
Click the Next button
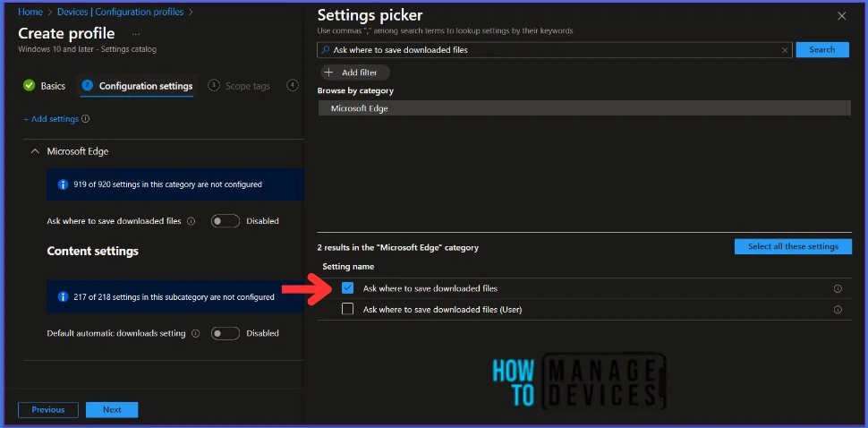[112, 410]
